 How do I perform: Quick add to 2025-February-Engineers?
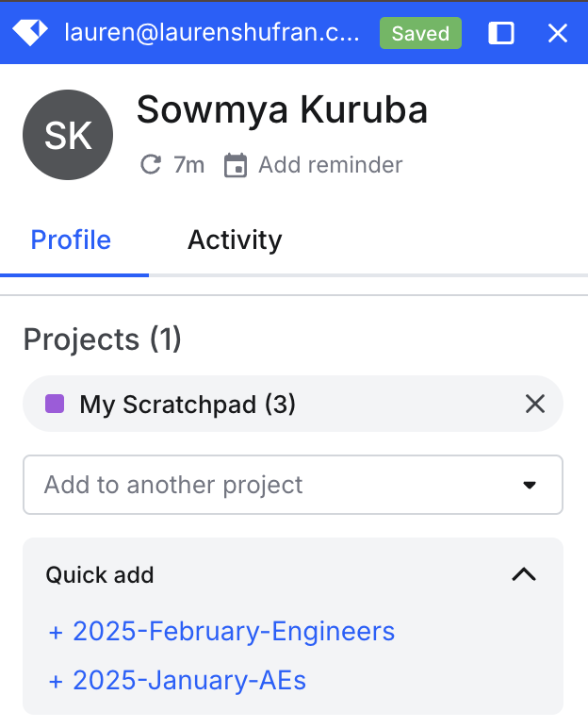click(221, 632)
